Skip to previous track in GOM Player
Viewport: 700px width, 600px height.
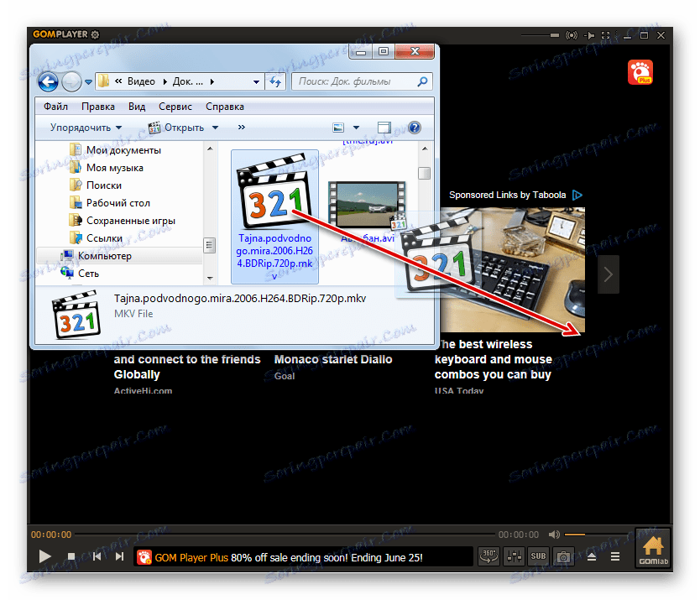97,556
